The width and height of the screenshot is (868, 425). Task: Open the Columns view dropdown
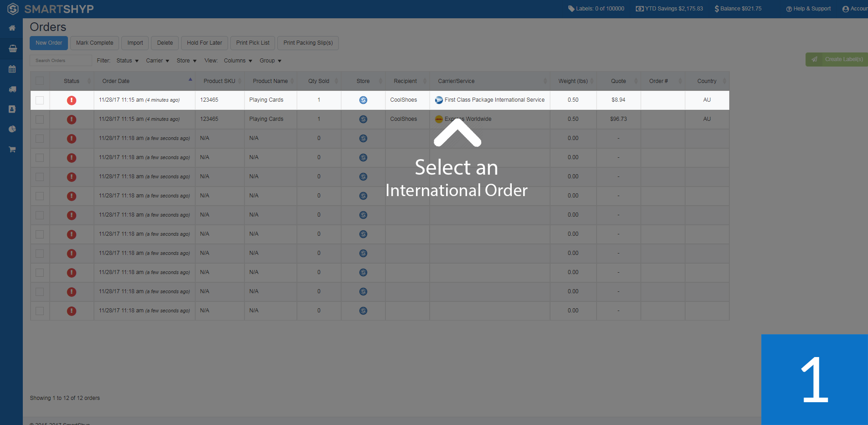point(238,61)
